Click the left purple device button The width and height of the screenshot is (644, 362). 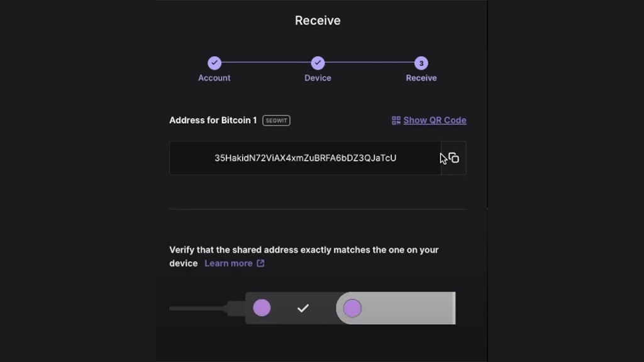pyautogui.click(x=262, y=308)
